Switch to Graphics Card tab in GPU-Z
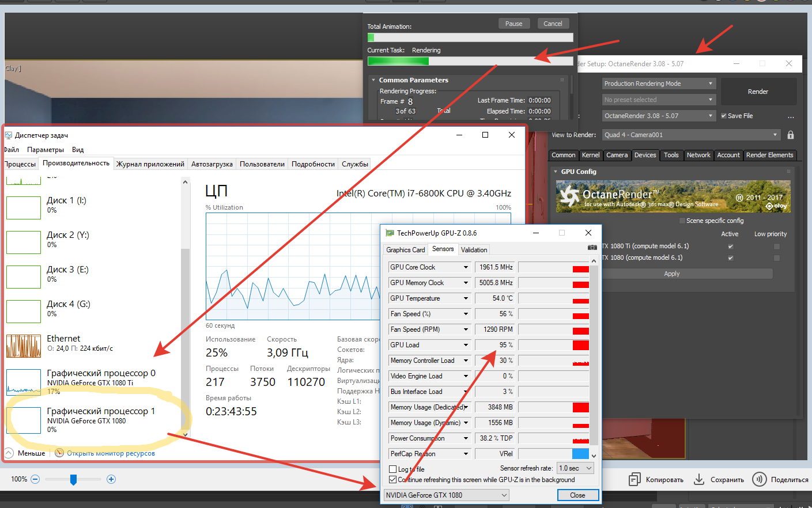 click(406, 250)
